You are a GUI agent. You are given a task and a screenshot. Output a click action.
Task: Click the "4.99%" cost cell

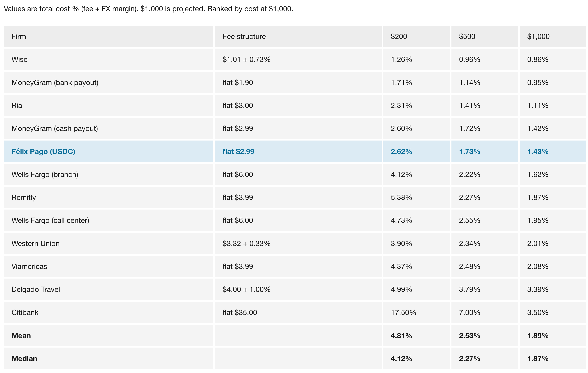[416, 289]
